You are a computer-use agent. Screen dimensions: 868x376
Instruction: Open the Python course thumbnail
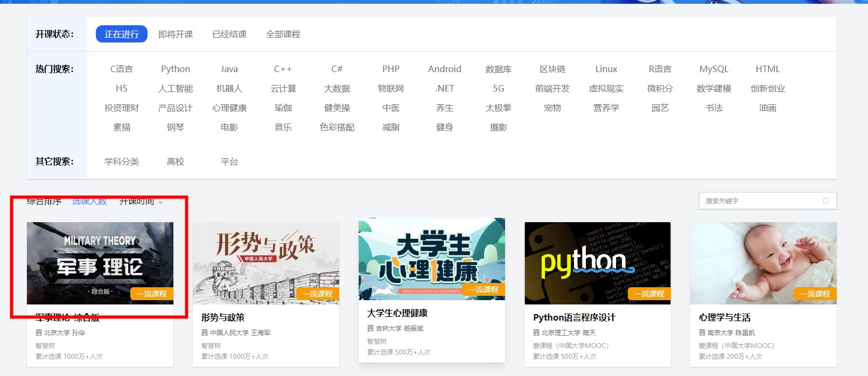click(598, 263)
